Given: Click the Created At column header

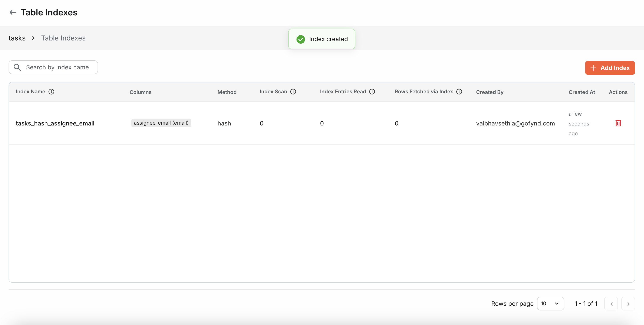Looking at the screenshot, I should click(582, 92).
